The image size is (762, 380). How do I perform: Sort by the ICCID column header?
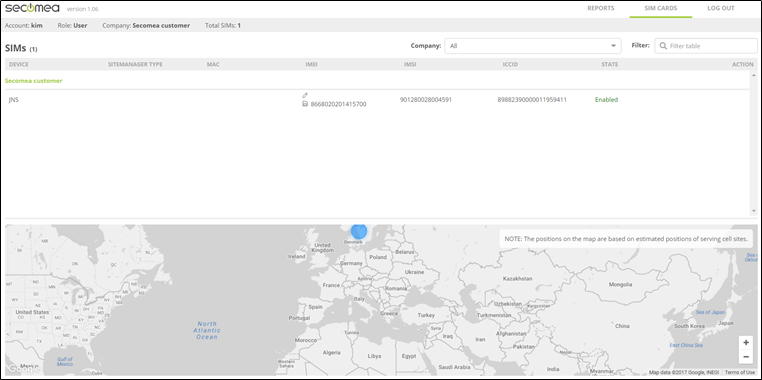510,65
